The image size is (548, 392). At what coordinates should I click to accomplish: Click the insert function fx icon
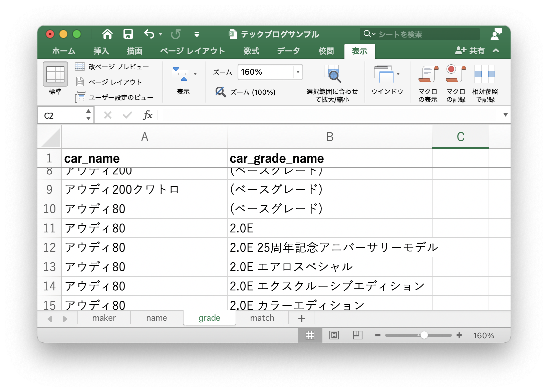(148, 115)
